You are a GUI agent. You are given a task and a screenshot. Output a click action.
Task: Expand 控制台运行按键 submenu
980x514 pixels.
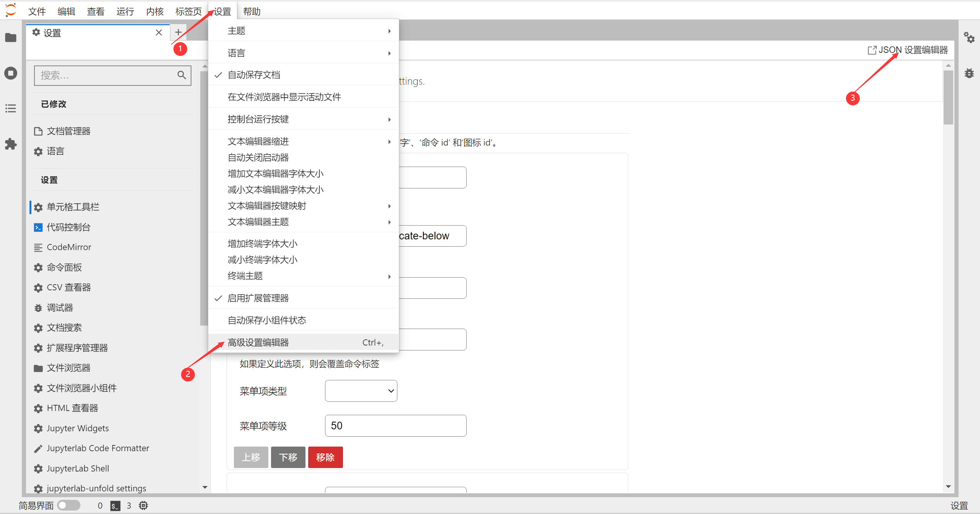[304, 119]
